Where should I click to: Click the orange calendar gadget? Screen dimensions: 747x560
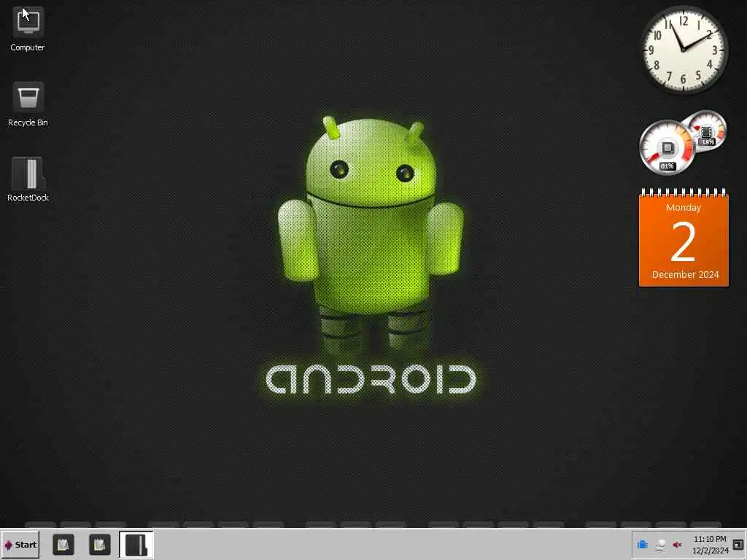click(684, 238)
